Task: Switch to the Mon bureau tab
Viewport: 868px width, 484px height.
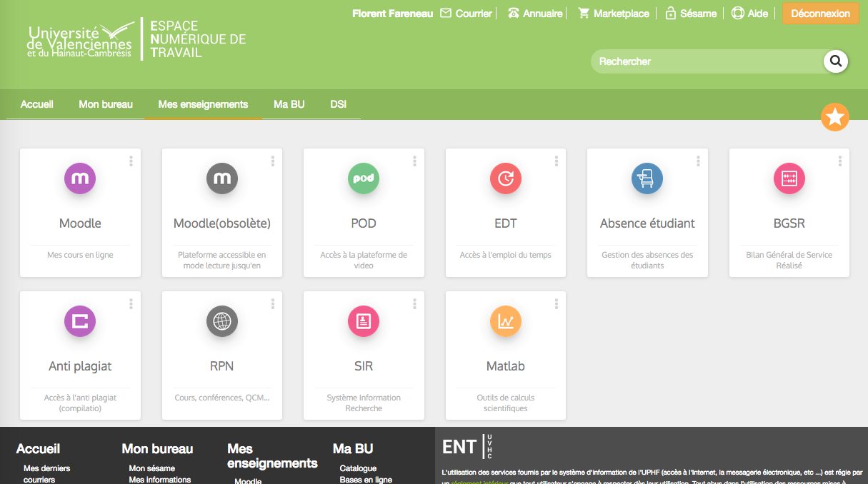Action: coord(106,104)
